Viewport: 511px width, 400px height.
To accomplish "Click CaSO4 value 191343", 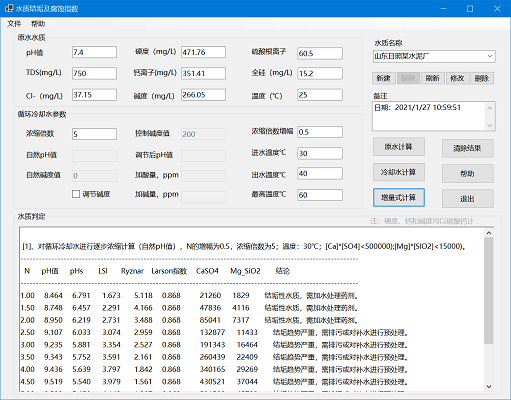I will (212, 345).
